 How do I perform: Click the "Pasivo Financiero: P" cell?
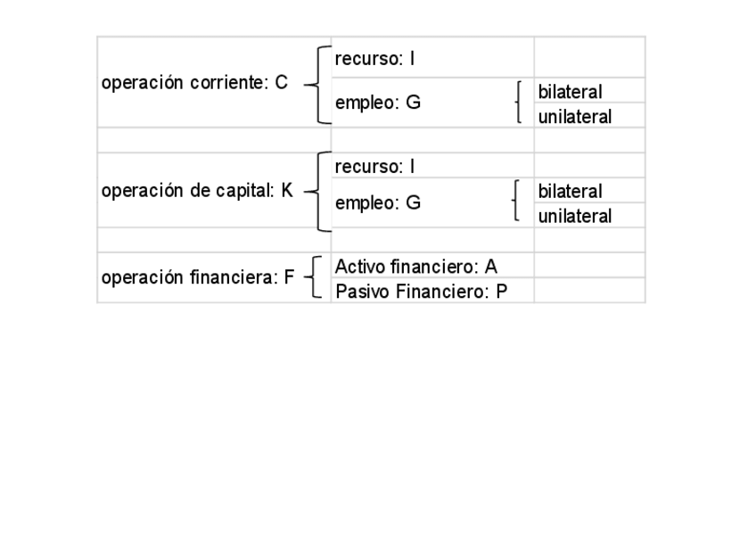[421, 291]
